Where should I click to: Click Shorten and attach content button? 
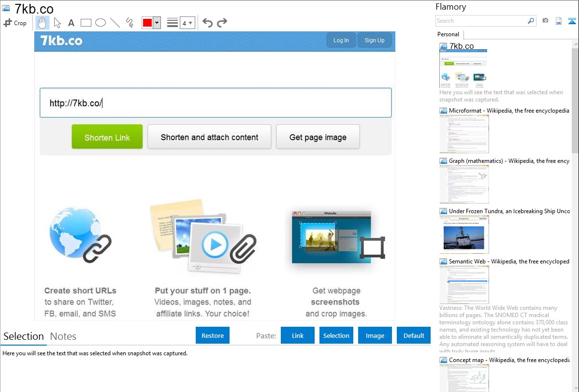click(209, 137)
